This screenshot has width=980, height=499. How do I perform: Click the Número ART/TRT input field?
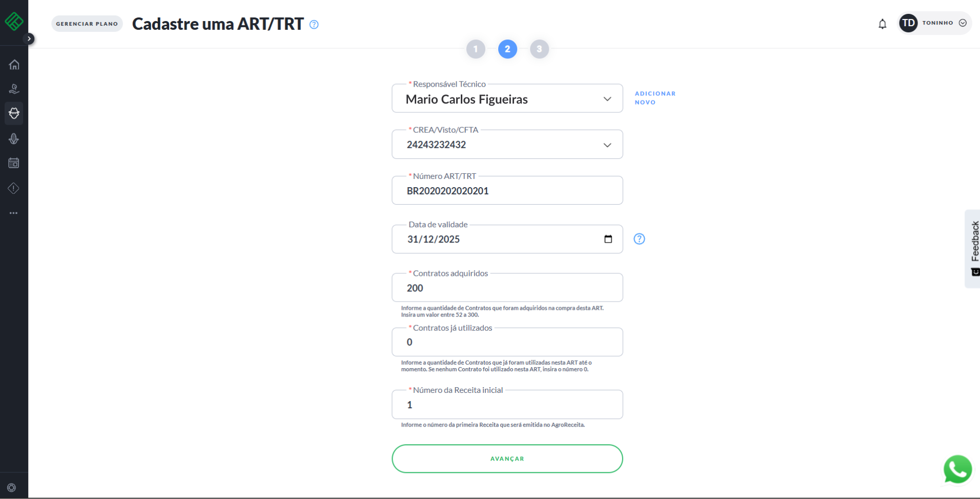(507, 191)
